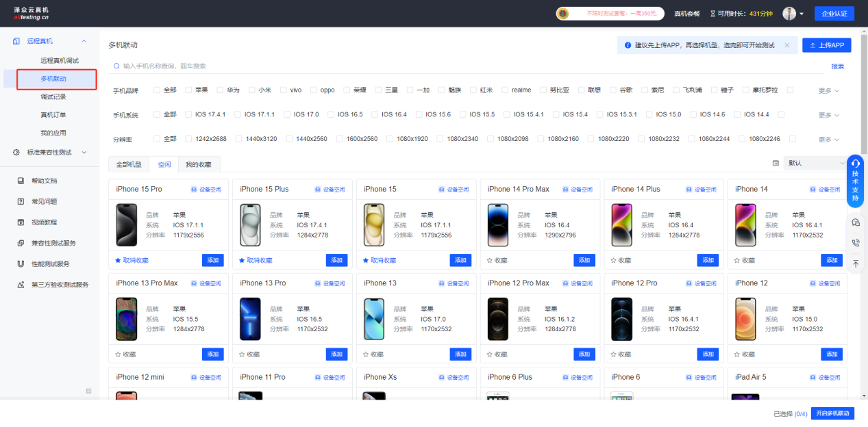Click 添加 on the iPhone 13 Pro card
868x427 pixels.
click(x=336, y=354)
